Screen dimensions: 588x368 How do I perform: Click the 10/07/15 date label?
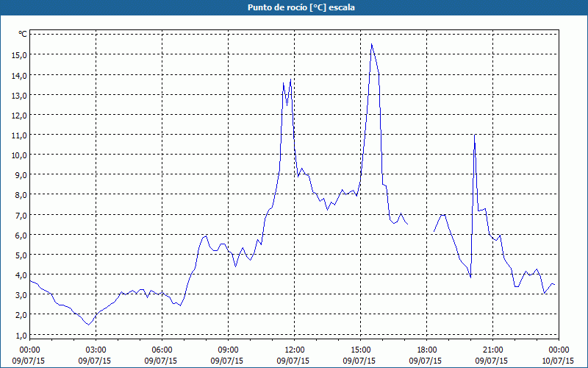click(x=558, y=361)
